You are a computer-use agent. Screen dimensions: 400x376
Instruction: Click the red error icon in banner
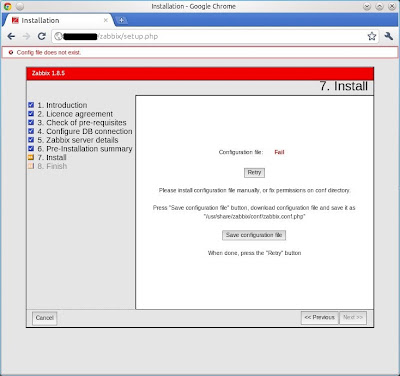(11, 52)
